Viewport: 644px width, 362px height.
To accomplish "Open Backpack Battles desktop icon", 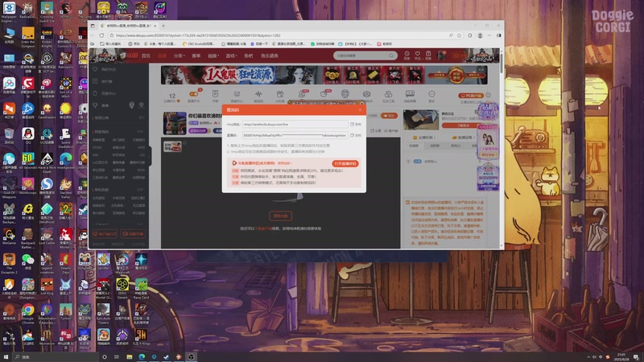I will click(28, 238).
